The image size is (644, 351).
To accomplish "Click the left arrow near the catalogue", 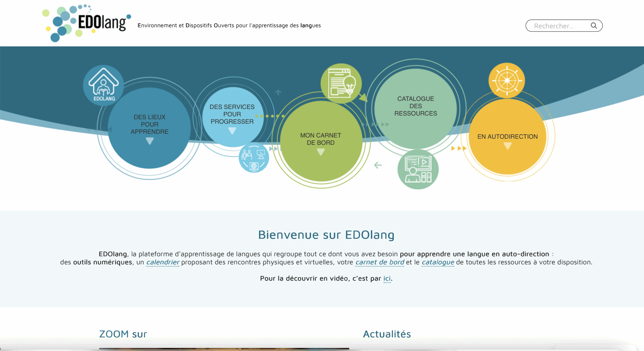I will [378, 165].
